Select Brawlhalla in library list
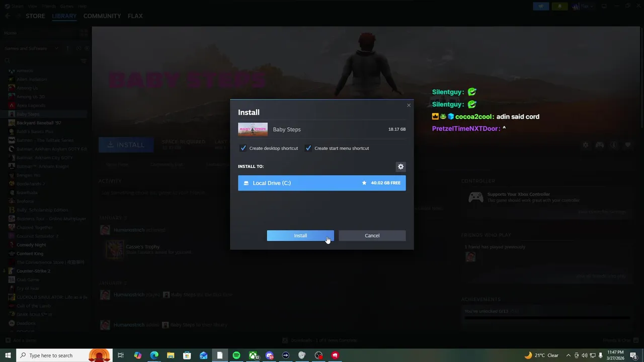 point(28,193)
